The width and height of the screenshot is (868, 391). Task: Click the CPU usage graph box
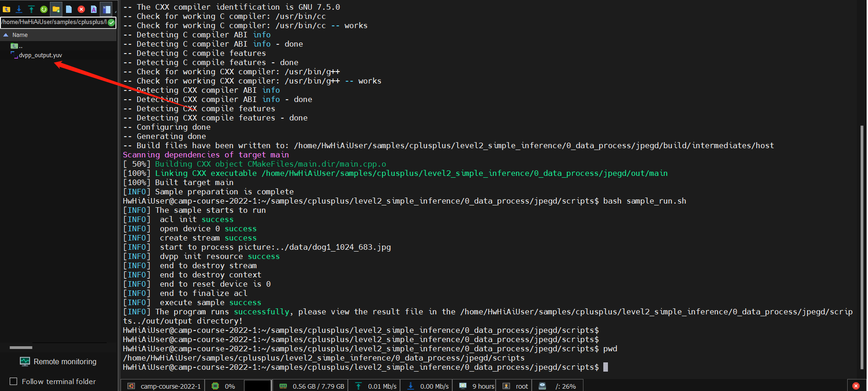click(257, 385)
